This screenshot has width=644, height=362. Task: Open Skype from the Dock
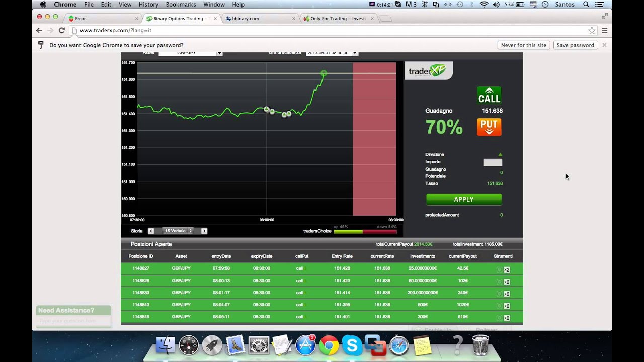pyautogui.click(x=352, y=345)
